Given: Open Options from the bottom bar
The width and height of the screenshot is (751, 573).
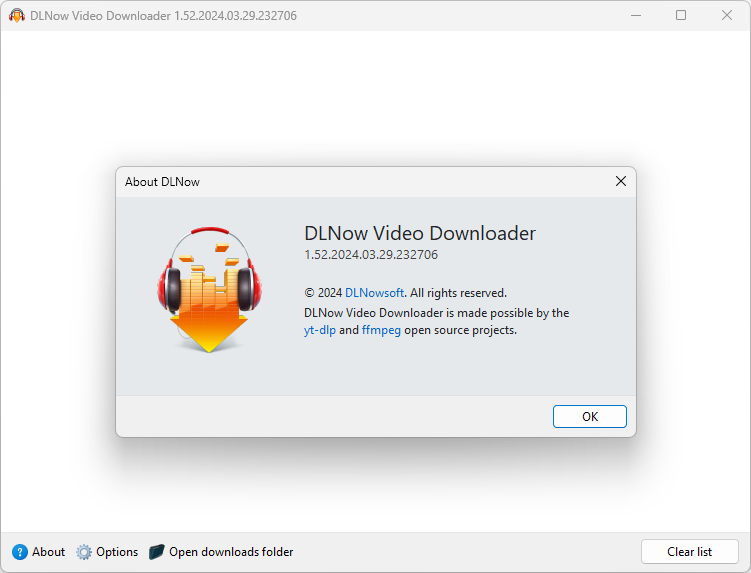Looking at the screenshot, I should (117, 552).
